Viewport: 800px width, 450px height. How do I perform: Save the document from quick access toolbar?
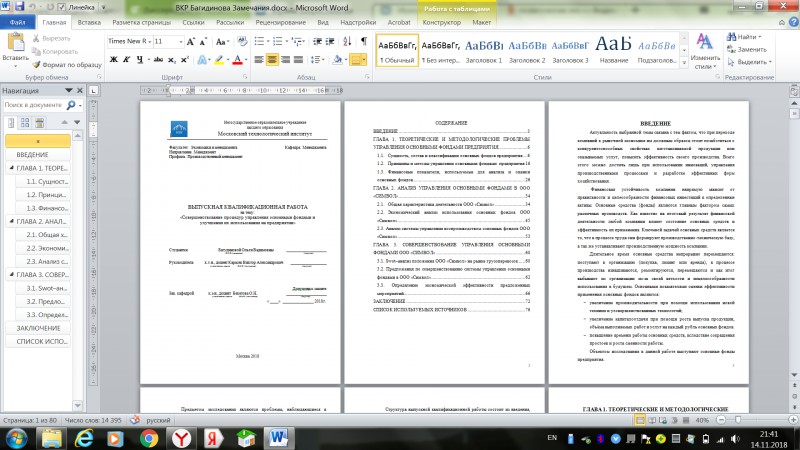click(19, 7)
